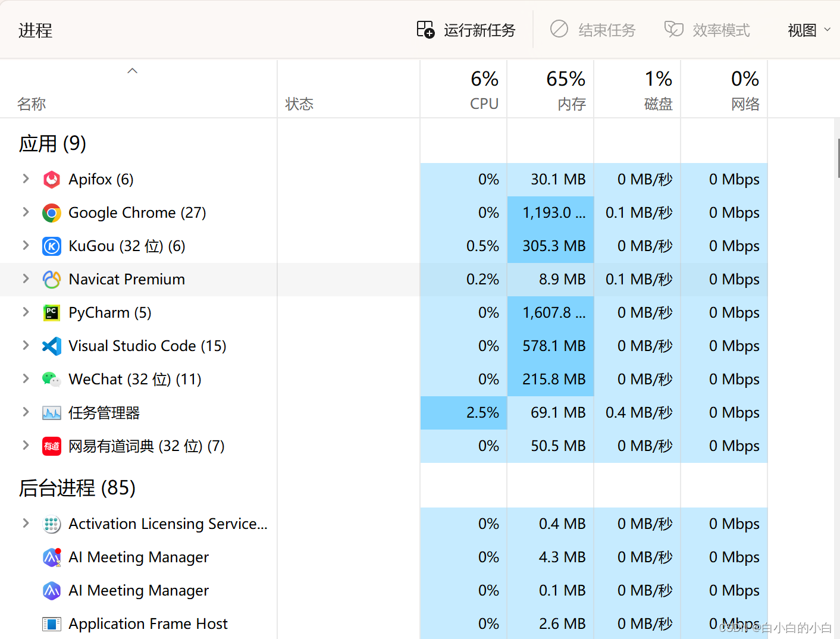Expand the Activation Licensing Service row
840x639 pixels.
point(26,523)
